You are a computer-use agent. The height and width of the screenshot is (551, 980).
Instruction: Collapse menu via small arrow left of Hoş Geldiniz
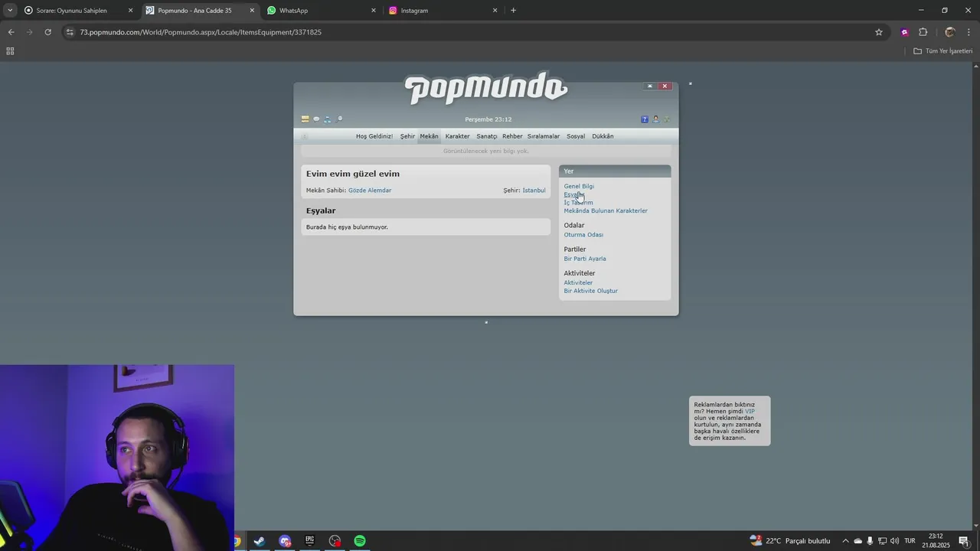(x=305, y=136)
